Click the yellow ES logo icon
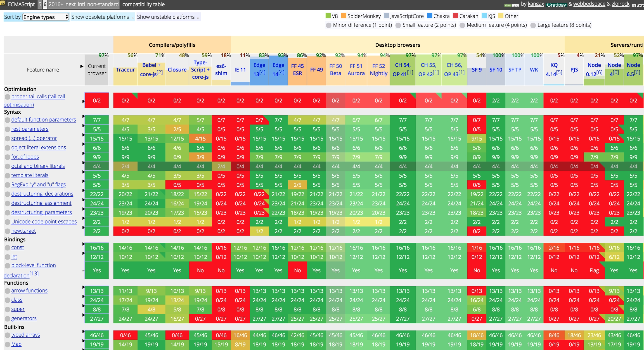644x350 pixels. pyautogui.click(x=3, y=3)
